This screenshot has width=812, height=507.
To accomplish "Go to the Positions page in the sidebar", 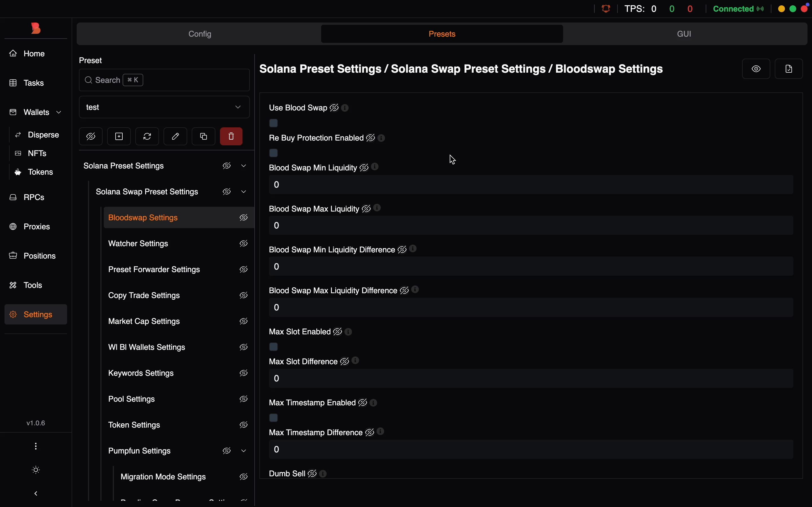I will [39, 256].
